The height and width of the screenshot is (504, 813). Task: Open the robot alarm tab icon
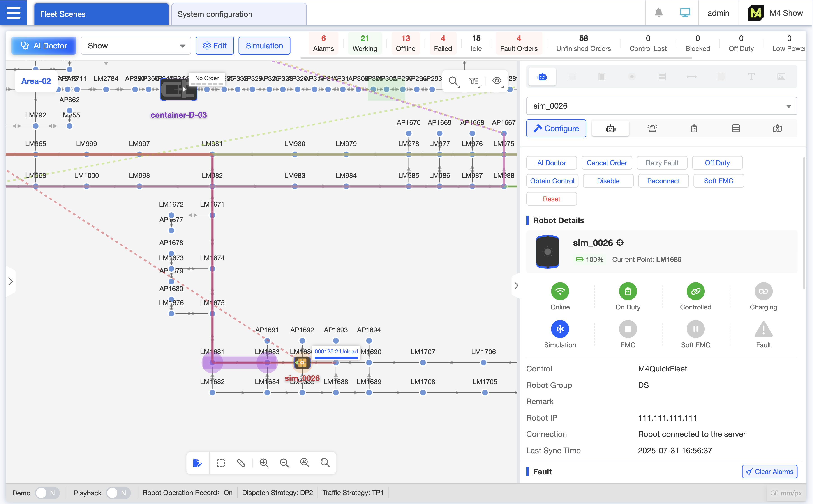[652, 128]
